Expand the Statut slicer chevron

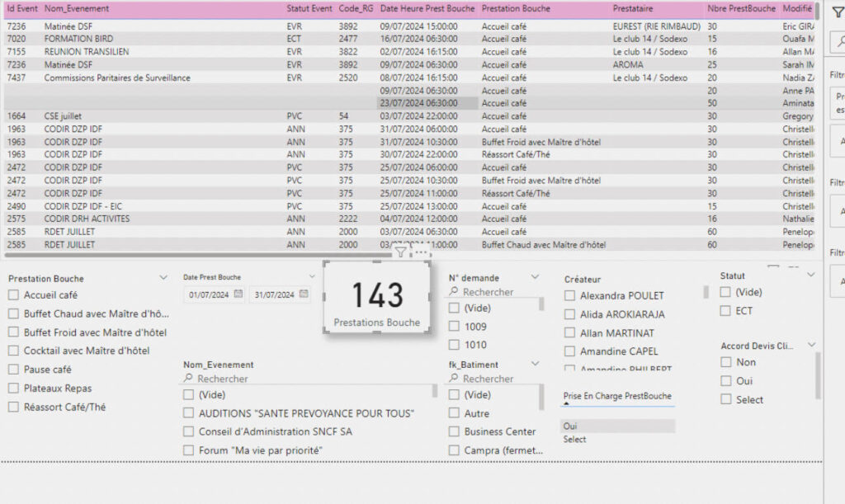[x=811, y=275]
